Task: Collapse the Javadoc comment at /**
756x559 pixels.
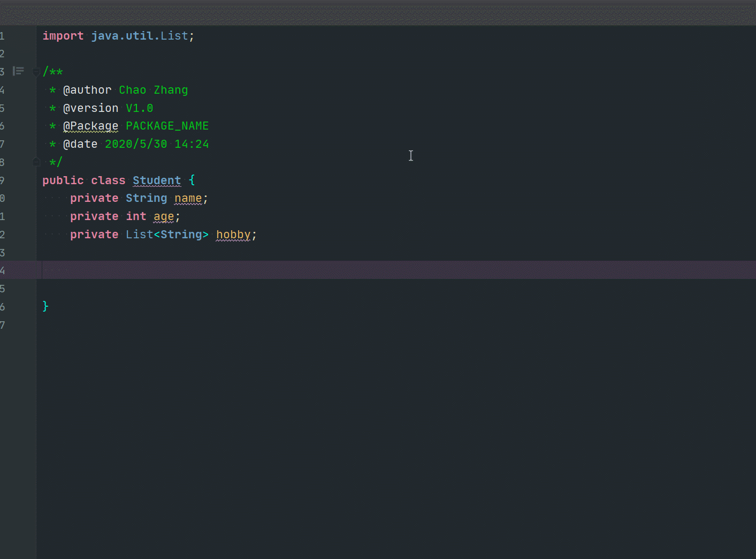Action: (36, 72)
